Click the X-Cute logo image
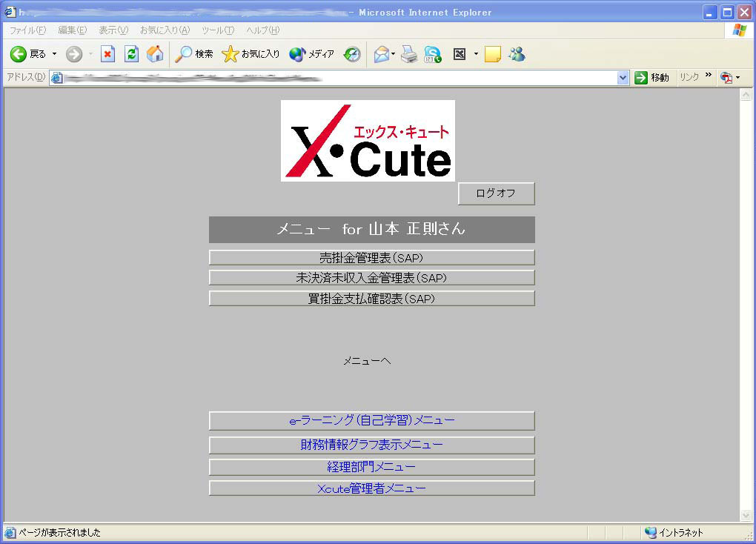This screenshot has height=544, width=756. (368, 141)
